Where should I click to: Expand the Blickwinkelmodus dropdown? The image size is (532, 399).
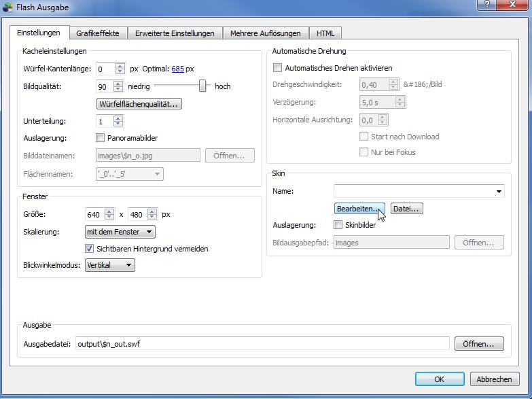(109, 265)
